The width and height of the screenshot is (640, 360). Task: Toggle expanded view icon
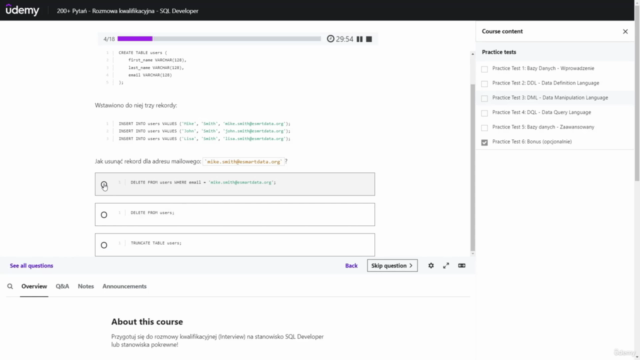(462, 266)
